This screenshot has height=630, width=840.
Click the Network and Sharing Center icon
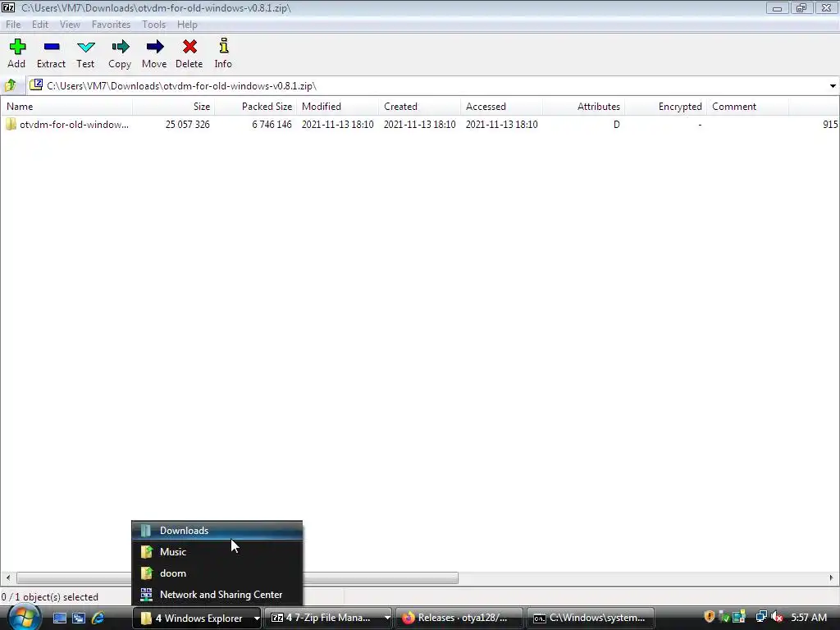(146, 595)
